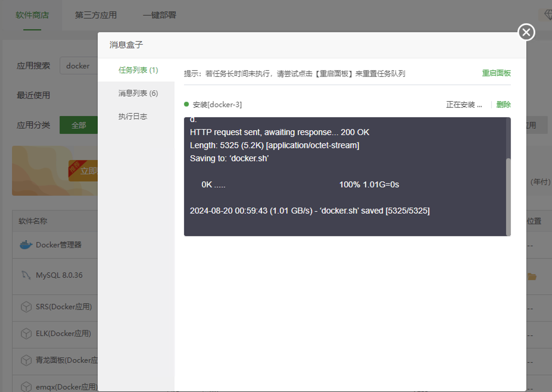Click the emqx(Docker应用) cube icon
This screenshot has height=392, width=552.
pos(26,387)
